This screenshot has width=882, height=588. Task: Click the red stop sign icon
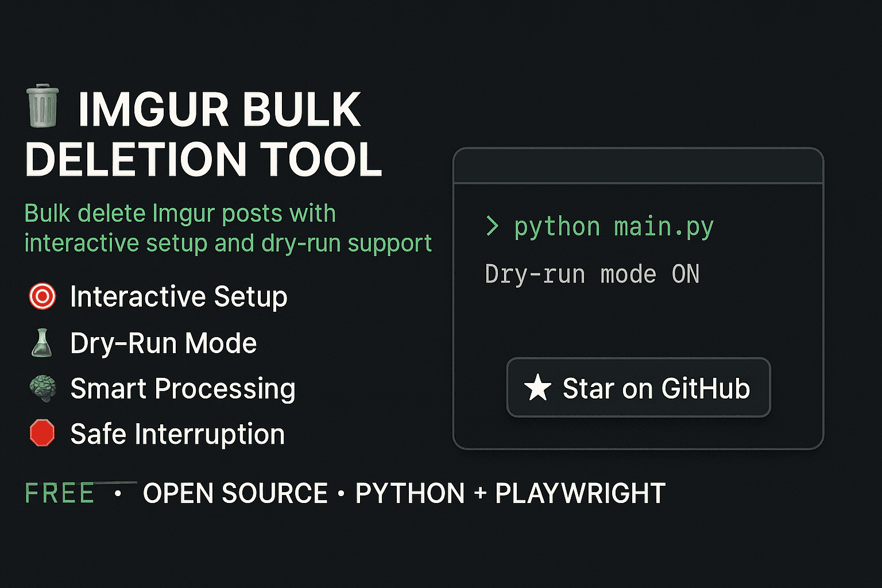click(x=42, y=434)
